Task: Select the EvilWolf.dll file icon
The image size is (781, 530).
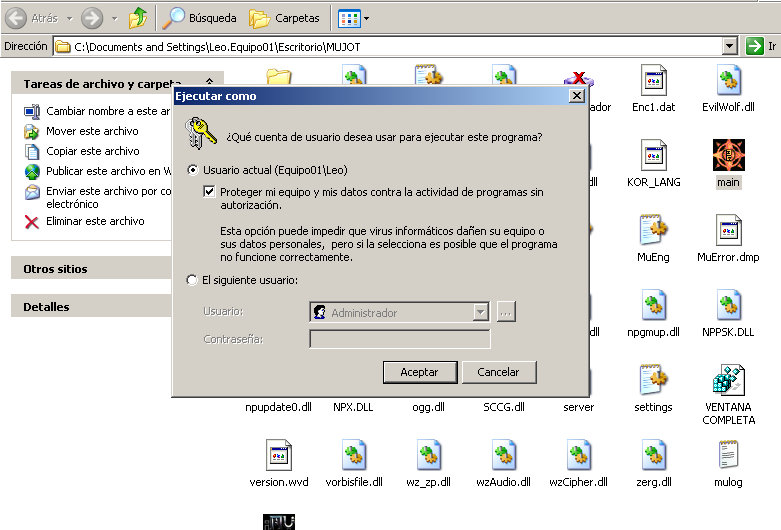Action: (729, 80)
